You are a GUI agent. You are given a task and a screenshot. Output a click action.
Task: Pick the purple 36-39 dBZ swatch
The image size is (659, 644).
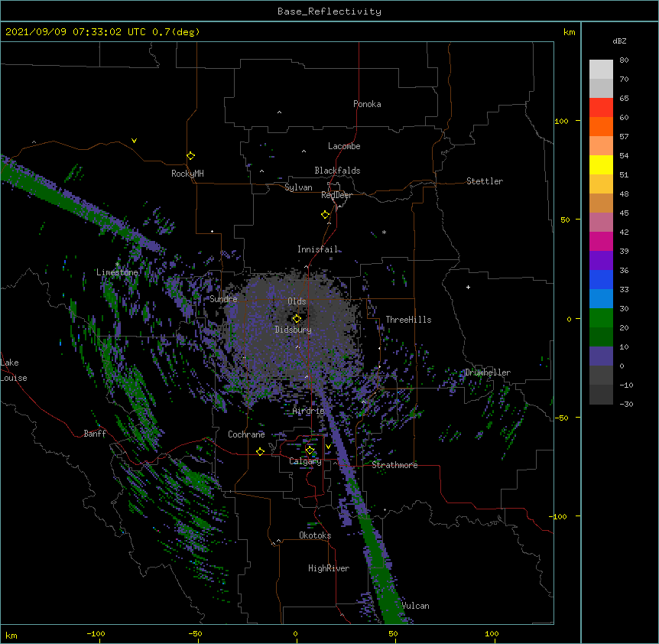tap(601, 261)
